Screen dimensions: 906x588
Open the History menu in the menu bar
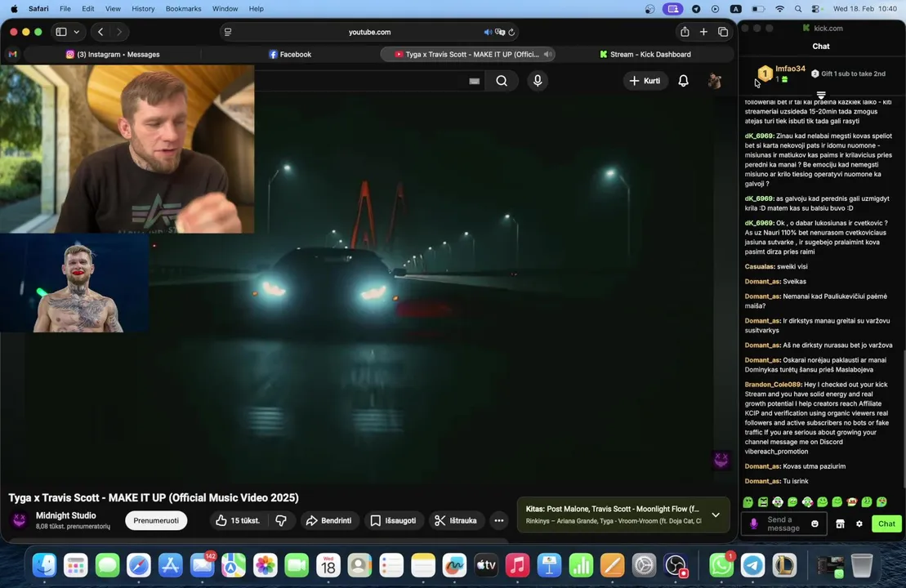(x=143, y=9)
